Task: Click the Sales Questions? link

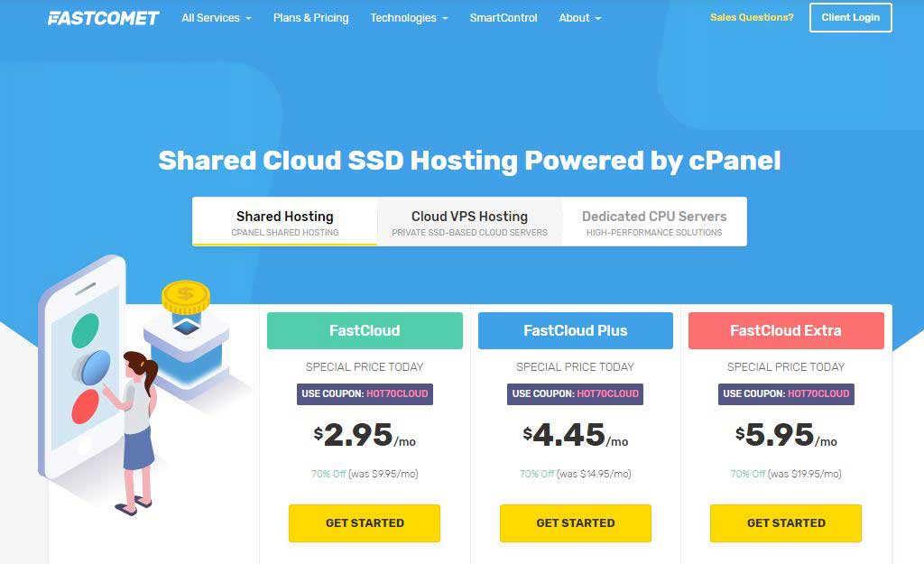Action: click(752, 17)
